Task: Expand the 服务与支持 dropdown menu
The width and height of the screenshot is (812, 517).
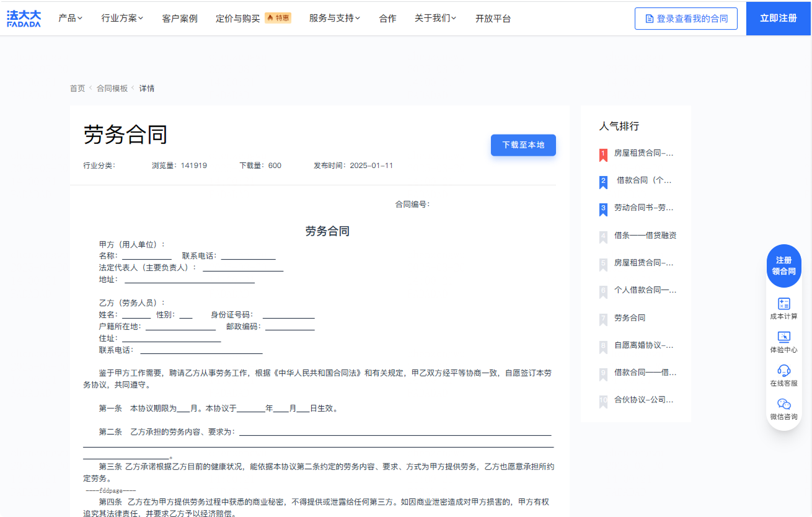Action: point(335,19)
